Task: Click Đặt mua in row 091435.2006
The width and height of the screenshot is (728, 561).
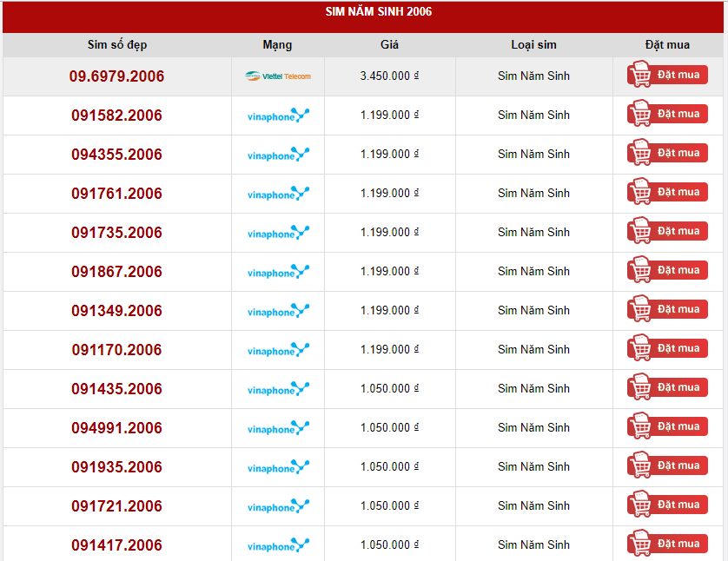Action: (667, 387)
